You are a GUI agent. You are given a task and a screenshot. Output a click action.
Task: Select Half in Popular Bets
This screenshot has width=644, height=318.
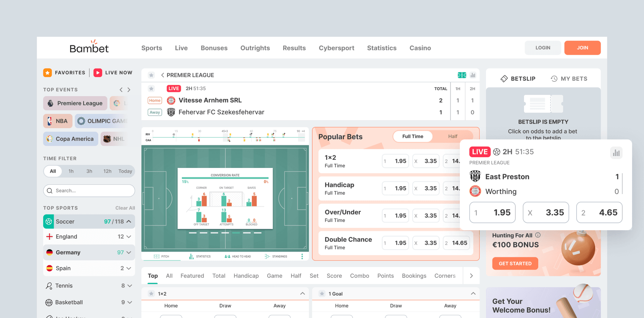point(452,136)
